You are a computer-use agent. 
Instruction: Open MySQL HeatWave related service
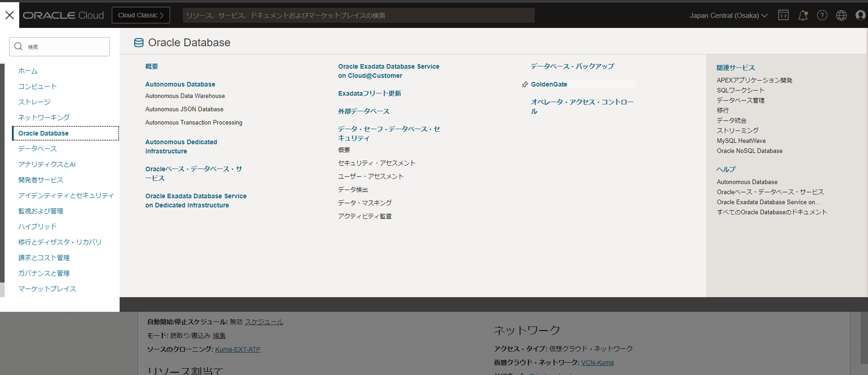[x=741, y=141]
